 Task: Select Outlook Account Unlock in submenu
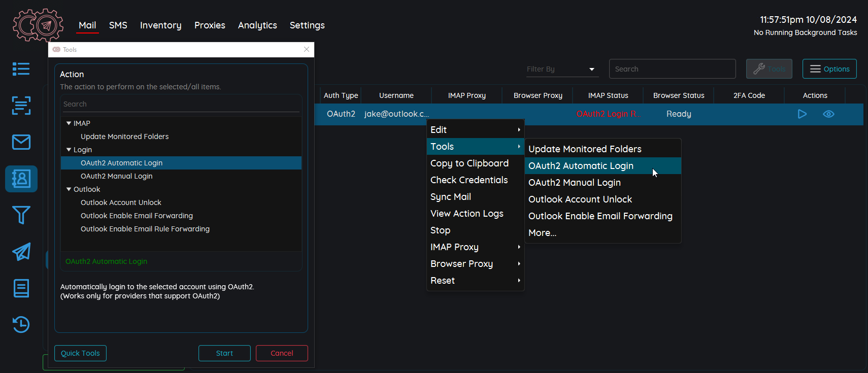point(603,199)
